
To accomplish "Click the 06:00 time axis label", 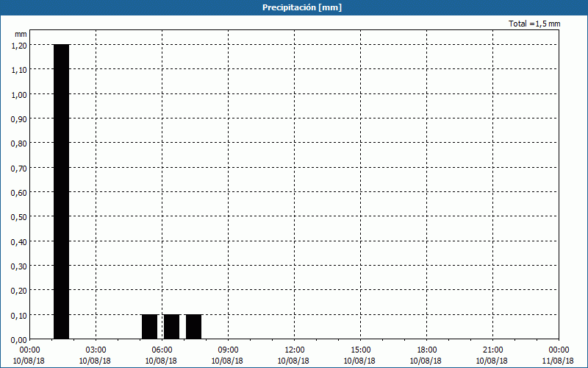I will pos(162,350).
